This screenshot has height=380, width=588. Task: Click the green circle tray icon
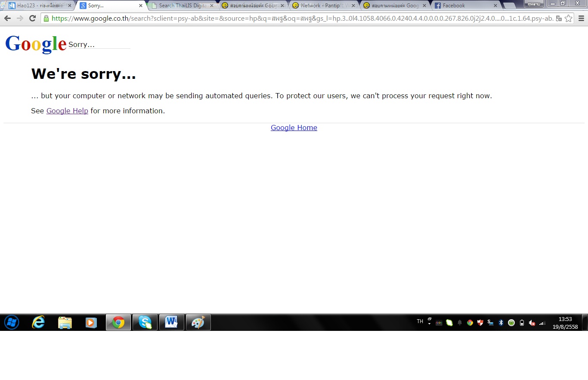point(511,322)
